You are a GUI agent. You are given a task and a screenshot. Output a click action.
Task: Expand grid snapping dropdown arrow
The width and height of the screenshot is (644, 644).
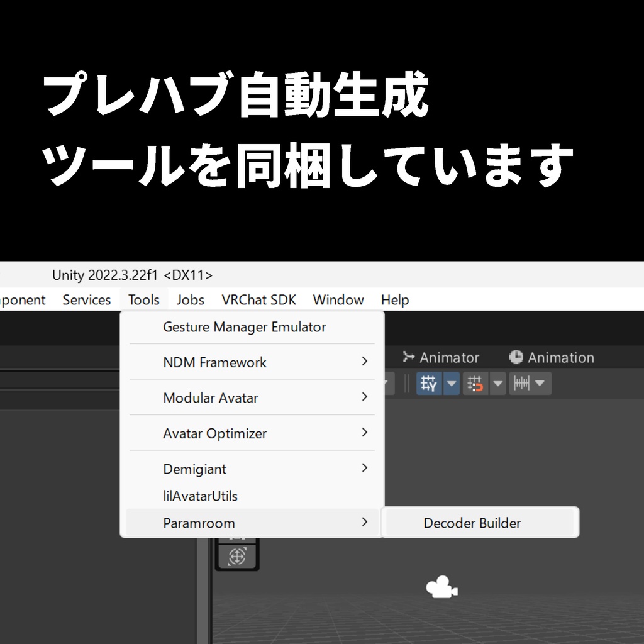[452, 384]
